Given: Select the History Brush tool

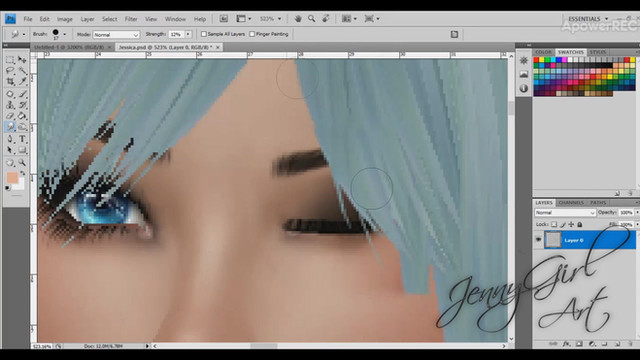Looking at the screenshot, I should [x=22, y=105].
